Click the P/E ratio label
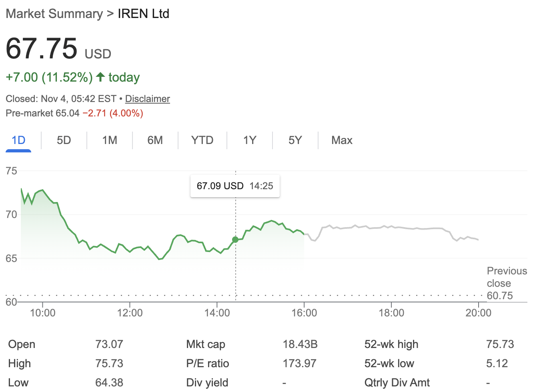 [x=208, y=364]
